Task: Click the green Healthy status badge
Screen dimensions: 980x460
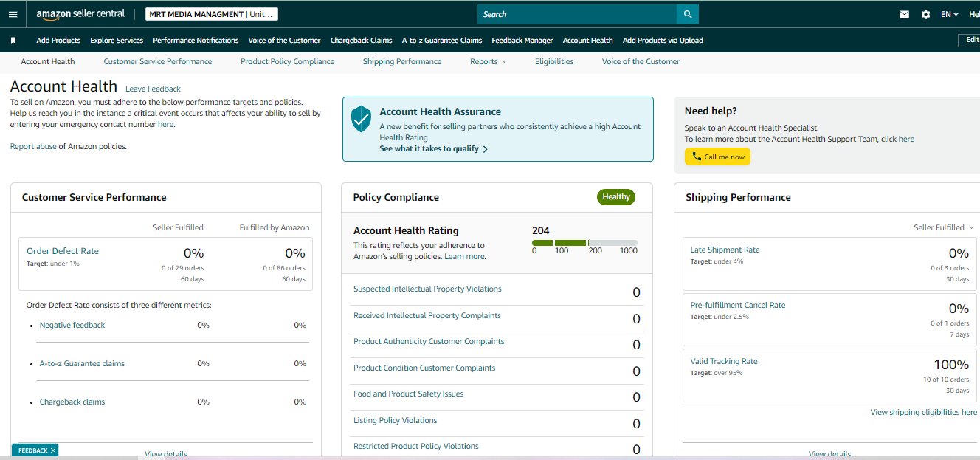Action: pos(616,197)
